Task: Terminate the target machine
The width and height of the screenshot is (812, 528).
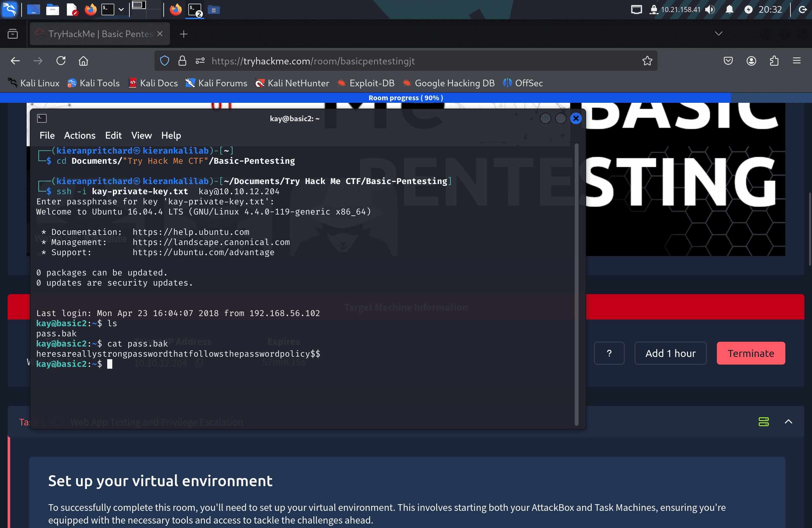Action: point(750,353)
